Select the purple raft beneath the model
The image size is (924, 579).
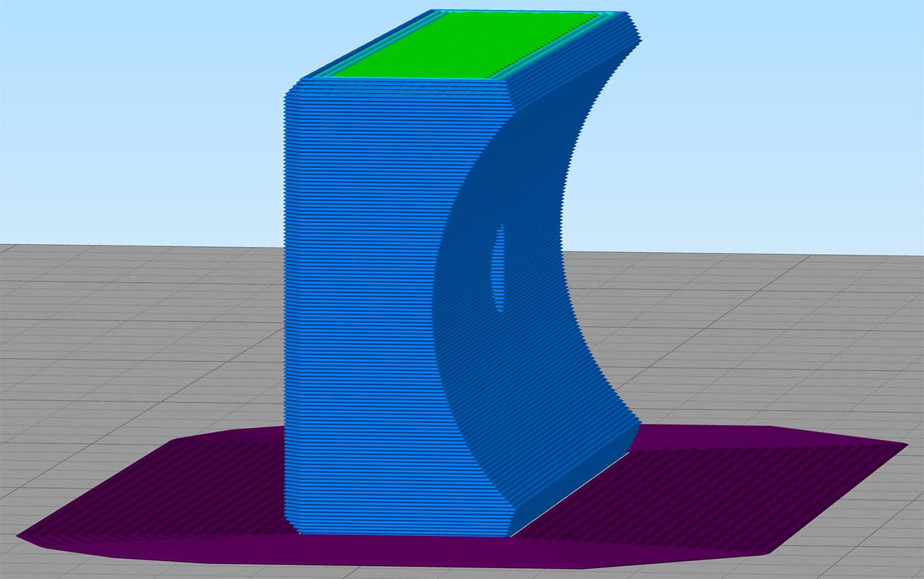click(x=462, y=498)
